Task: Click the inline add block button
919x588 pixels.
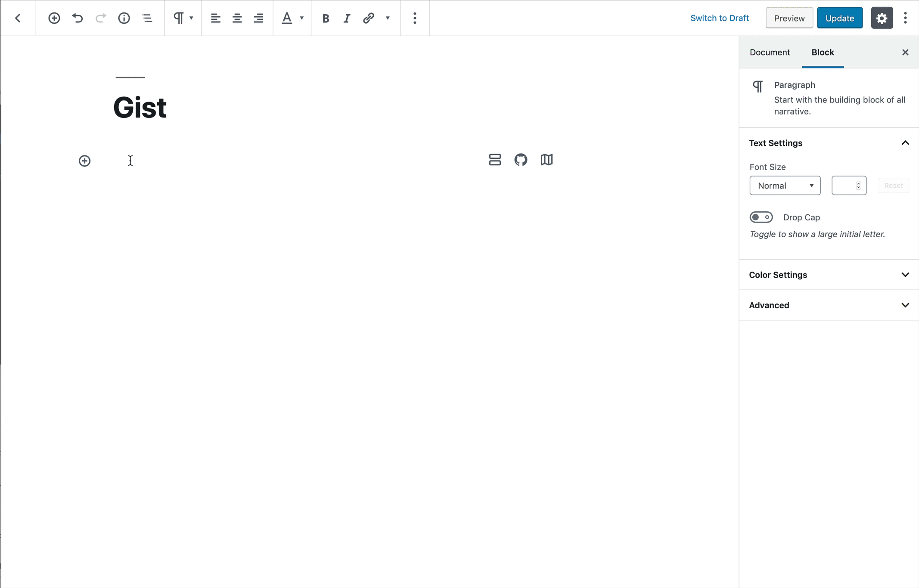Action: (85, 161)
